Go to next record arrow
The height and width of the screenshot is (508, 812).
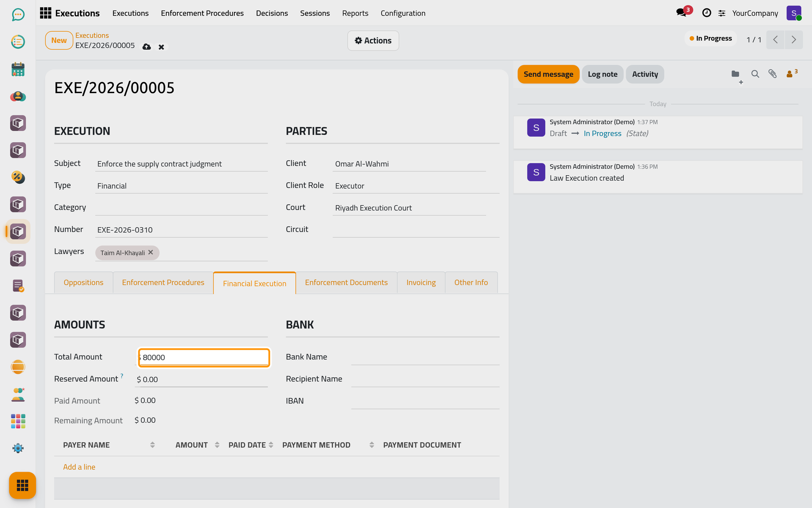[x=794, y=40]
